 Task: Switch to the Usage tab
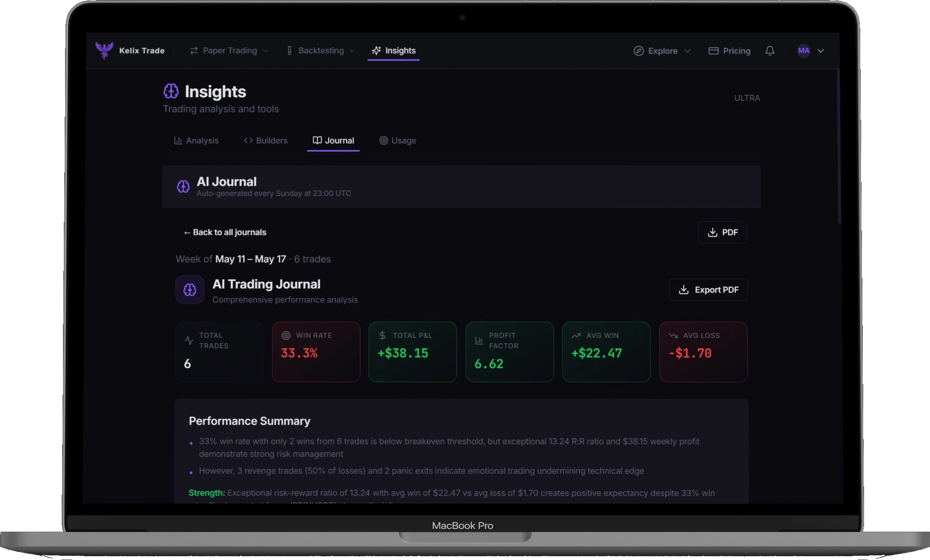pos(397,140)
